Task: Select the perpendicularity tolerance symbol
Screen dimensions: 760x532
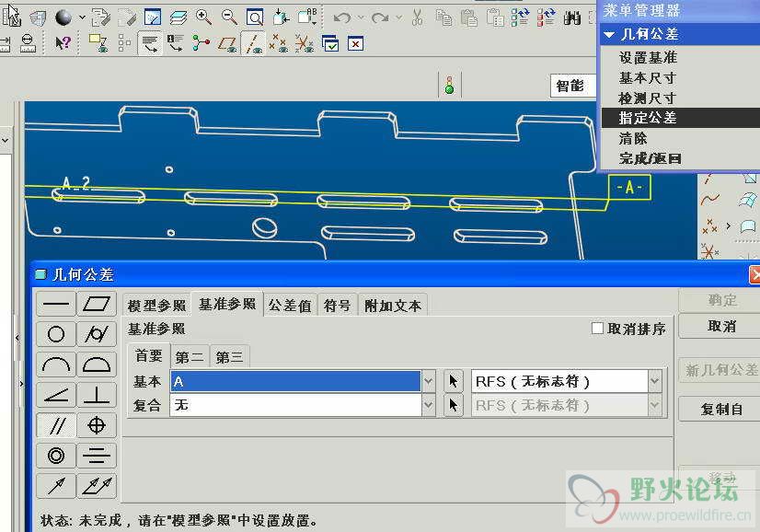Action: [97, 395]
